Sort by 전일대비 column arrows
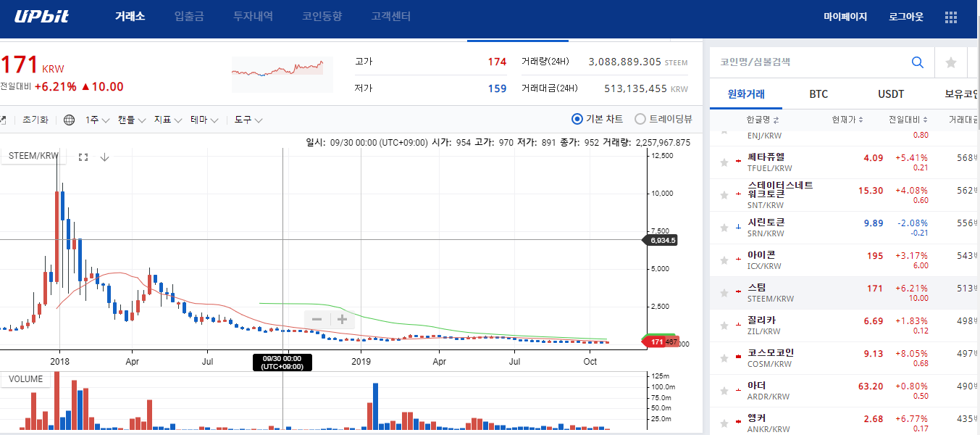The width and height of the screenshot is (980, 435). (924, 120)
